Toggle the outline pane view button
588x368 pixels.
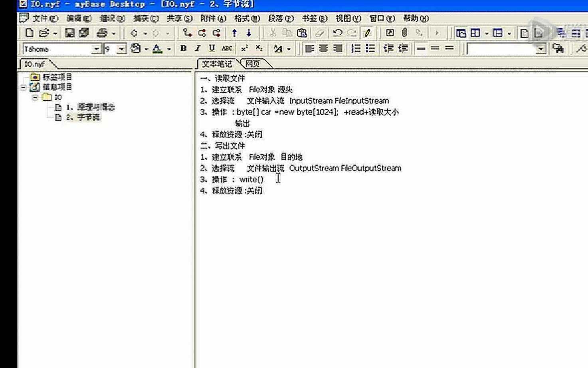click(x=461, y=33)
